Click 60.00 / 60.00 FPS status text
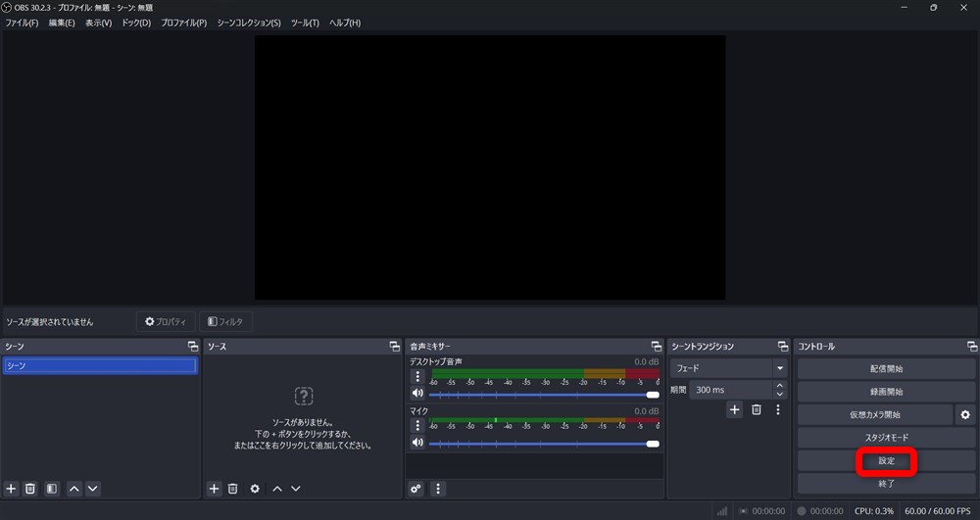 coord(938,510)
